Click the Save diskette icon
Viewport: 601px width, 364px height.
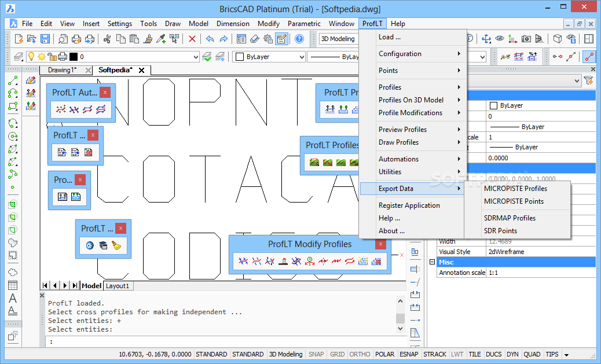[45, 39]
